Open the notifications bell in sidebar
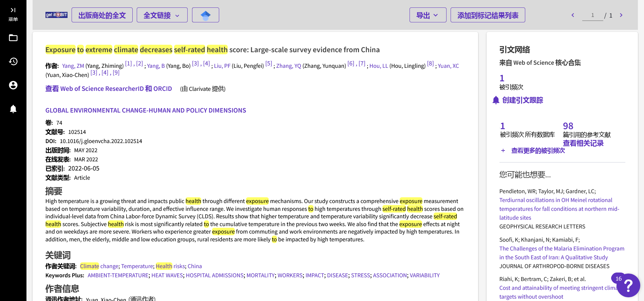Image resolution: width=644 pixels, height=301 pixels. point(13,109)
